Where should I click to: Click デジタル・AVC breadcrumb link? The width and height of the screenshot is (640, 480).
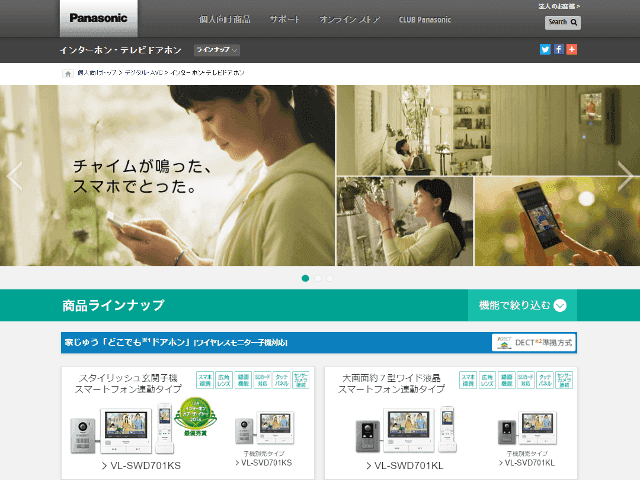click(x=144, y=73)
